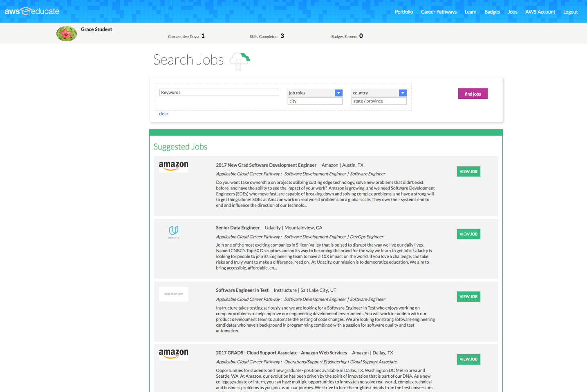This screenshot has height=392, width=587.
Task: Click 'Amazon | Austin, TX' location text
Action: [343, 165]
